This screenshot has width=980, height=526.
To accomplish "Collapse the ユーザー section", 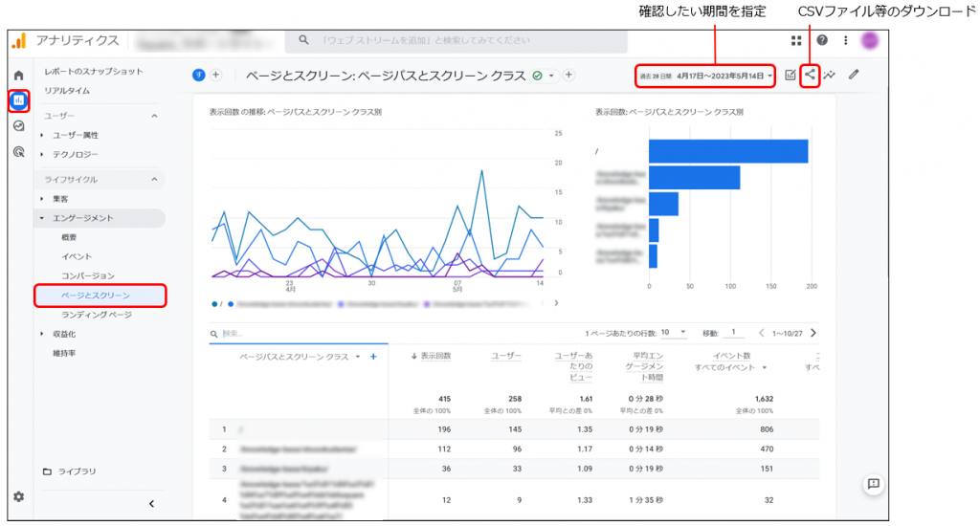I will click(x=154, y=116).
